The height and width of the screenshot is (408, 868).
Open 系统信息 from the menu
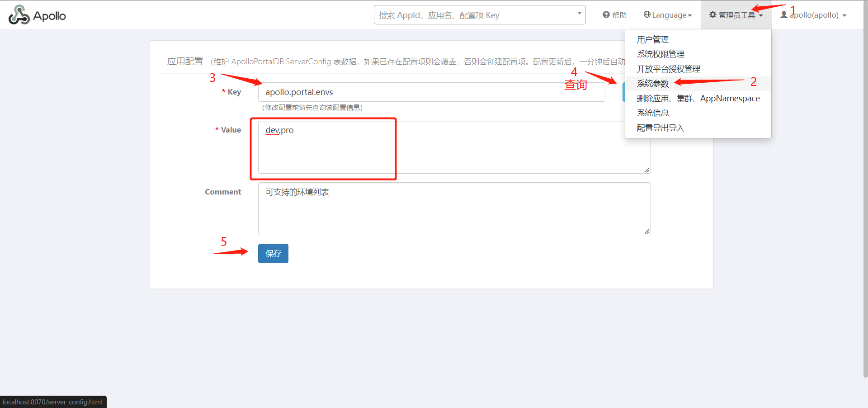tap(652, 113)
